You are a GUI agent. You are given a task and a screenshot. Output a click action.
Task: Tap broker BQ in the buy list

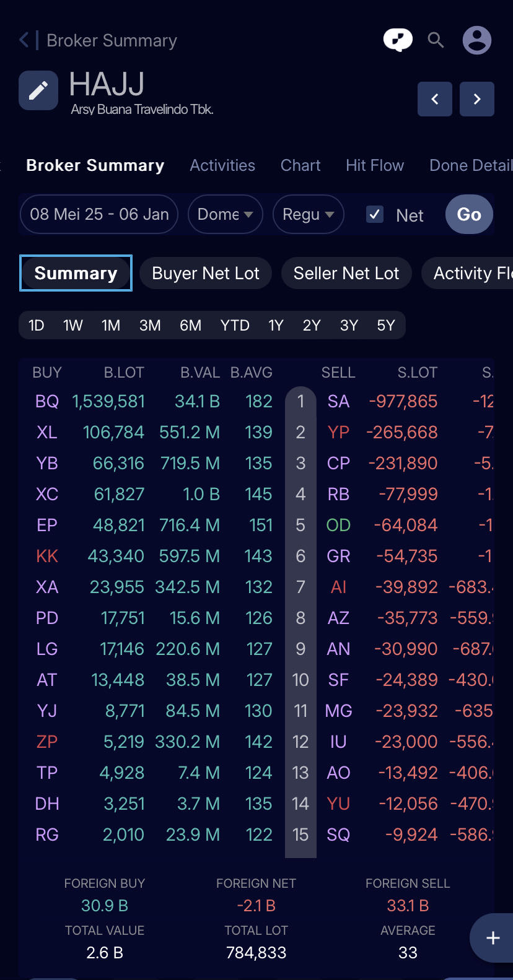pyautogui.click(x=47, y=402)
